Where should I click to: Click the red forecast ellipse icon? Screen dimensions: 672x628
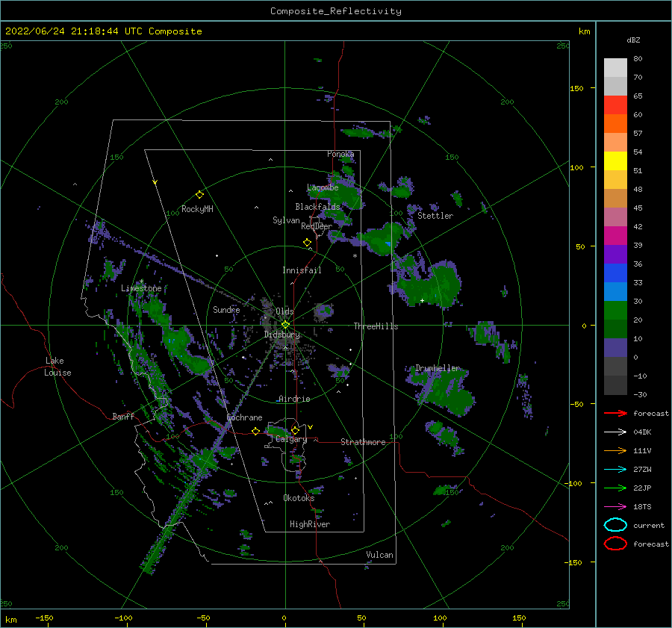click(615, 544)
